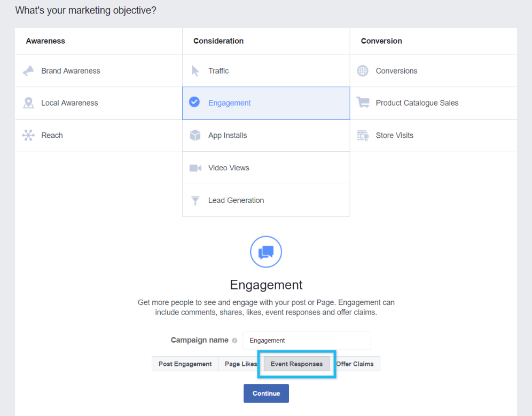The image size is (532, 416).
Task: Click the Store Visits shop icon
Action: point(363,136)
